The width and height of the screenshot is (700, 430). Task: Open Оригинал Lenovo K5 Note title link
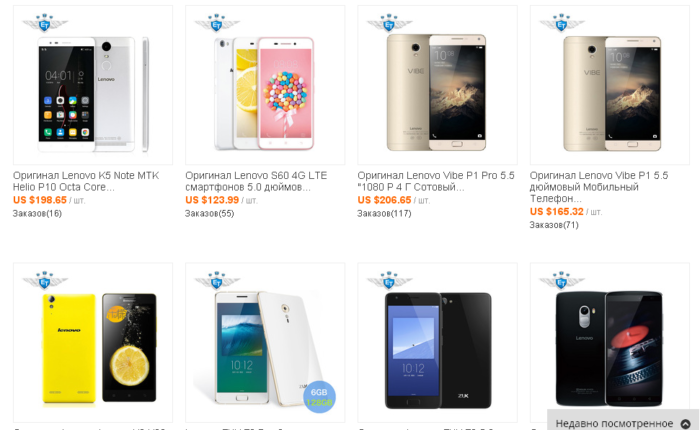[x=86, y=181]
